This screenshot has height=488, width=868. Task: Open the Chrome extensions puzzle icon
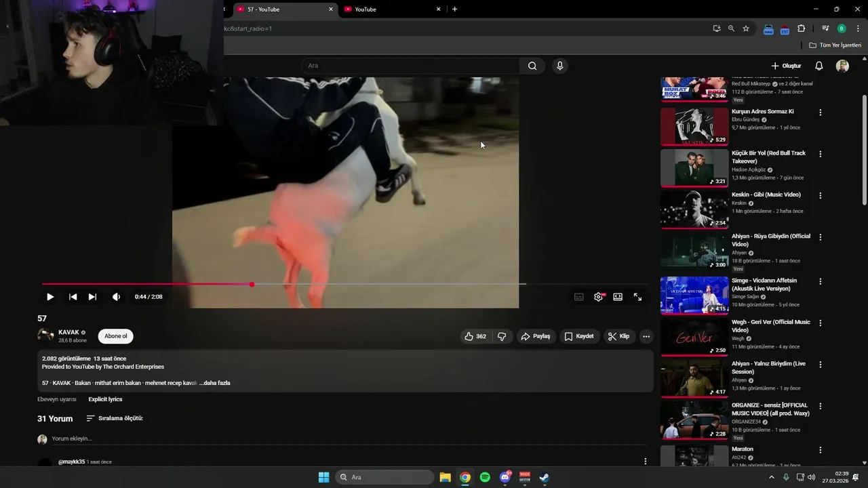pos(802,28)
